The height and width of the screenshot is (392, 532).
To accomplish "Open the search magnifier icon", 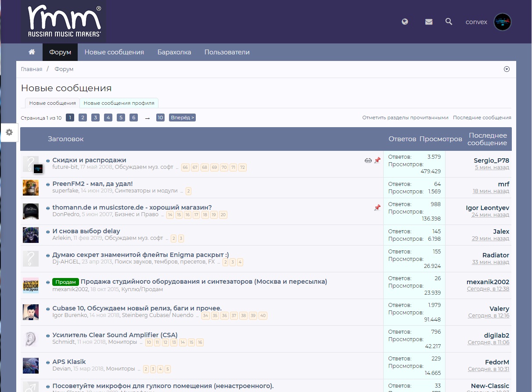I will tap(449, 21).
